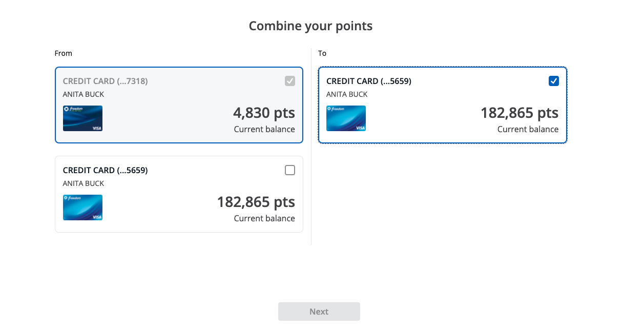This screenshot has height=333, width=644.
Task: Click Current balance label under 4,830 pts
Action: coord(264,129)
